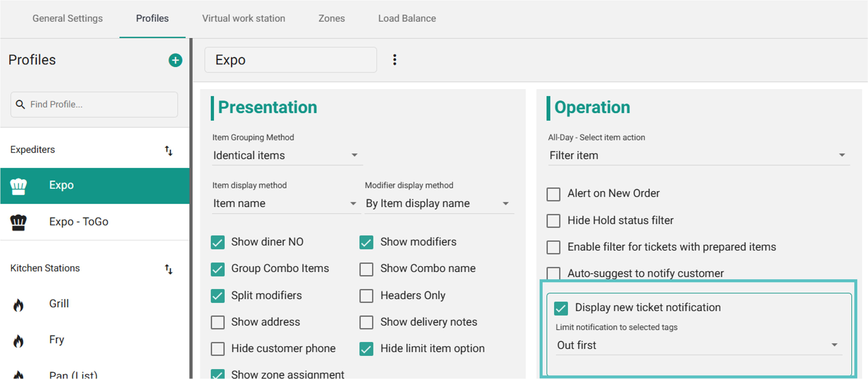Switch to the Zones tab
This screenshot has width=868, height=379.
[x=331, y=19]
